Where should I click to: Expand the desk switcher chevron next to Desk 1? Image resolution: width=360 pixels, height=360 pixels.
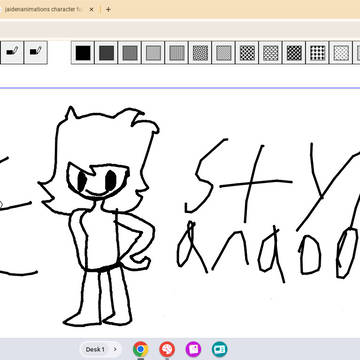(115, 349)
